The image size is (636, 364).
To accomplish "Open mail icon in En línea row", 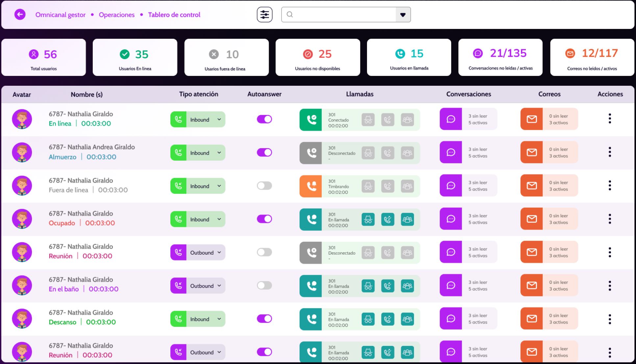I will [531, 119].
